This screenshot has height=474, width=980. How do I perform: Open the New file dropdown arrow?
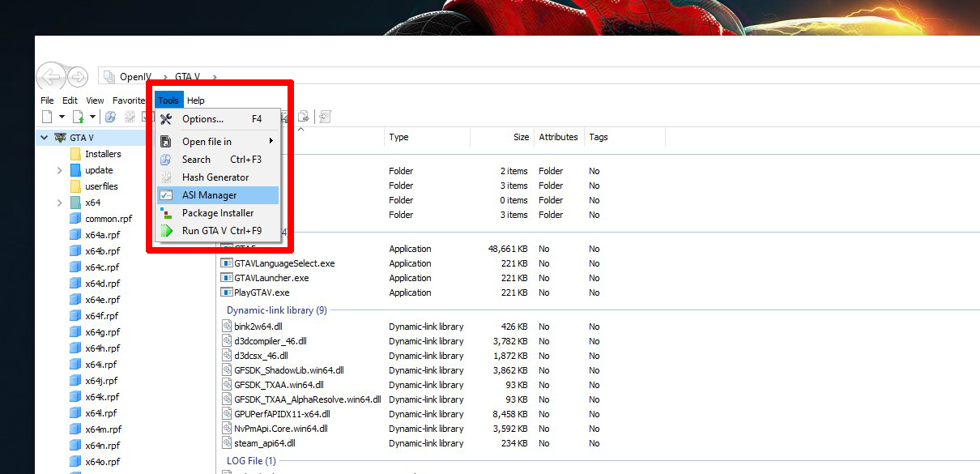coord(62,117)
